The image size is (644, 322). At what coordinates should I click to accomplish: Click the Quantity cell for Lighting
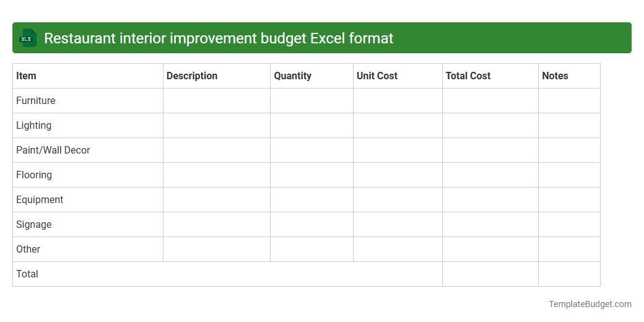311,125
